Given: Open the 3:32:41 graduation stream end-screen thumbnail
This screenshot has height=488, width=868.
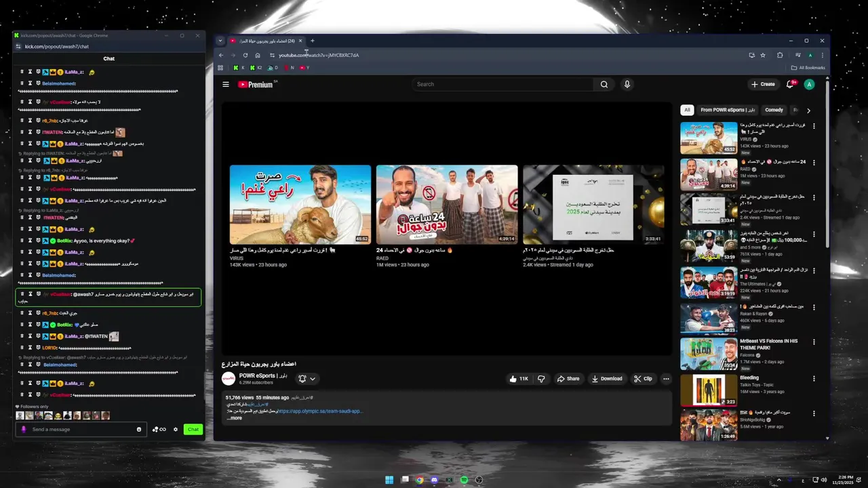Looking at the screenshot, I should coord(593,205).
